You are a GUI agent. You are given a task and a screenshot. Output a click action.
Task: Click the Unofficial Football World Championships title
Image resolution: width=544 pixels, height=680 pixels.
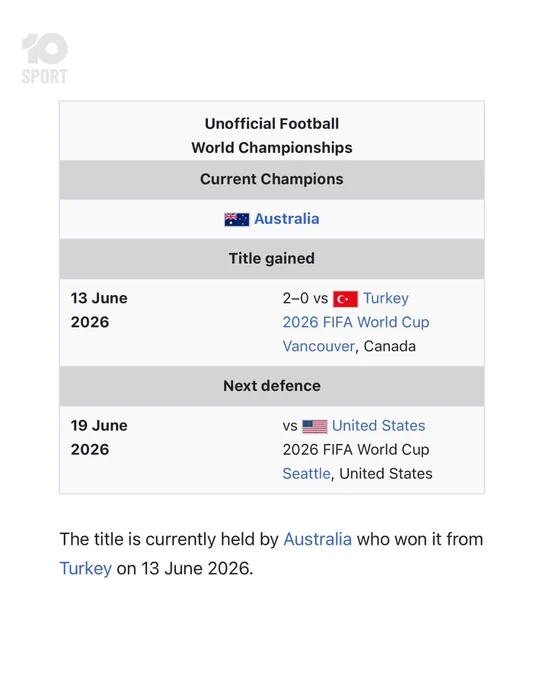click(272, 135)
